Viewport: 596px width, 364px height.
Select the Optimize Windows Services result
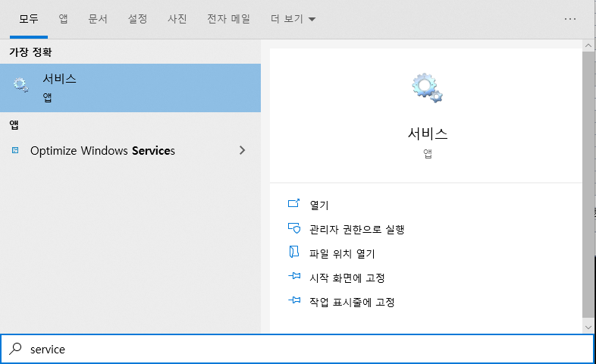pos(130,150)
